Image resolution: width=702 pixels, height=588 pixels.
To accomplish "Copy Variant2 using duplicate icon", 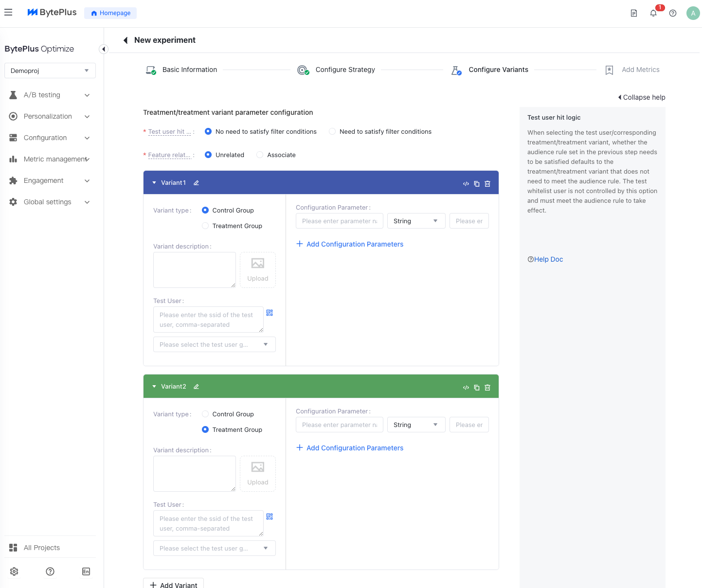I will [x=477, y=388].
